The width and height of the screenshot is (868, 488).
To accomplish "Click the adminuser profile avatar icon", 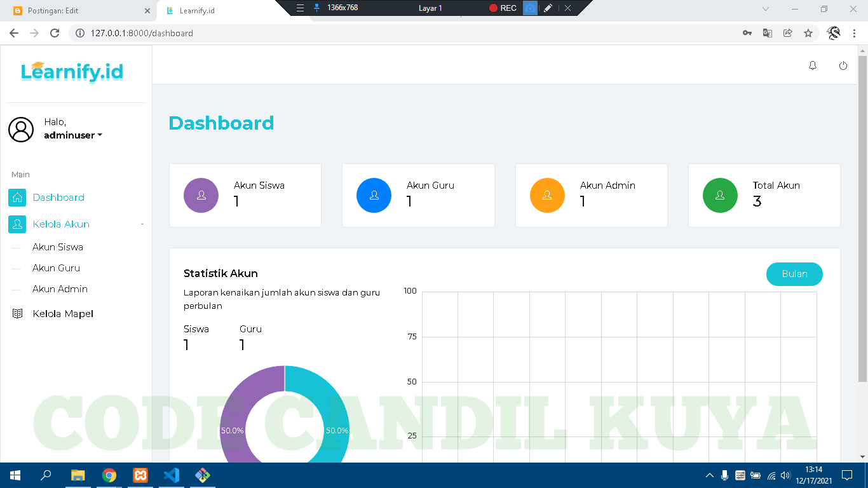I will (x=21, y=129).
